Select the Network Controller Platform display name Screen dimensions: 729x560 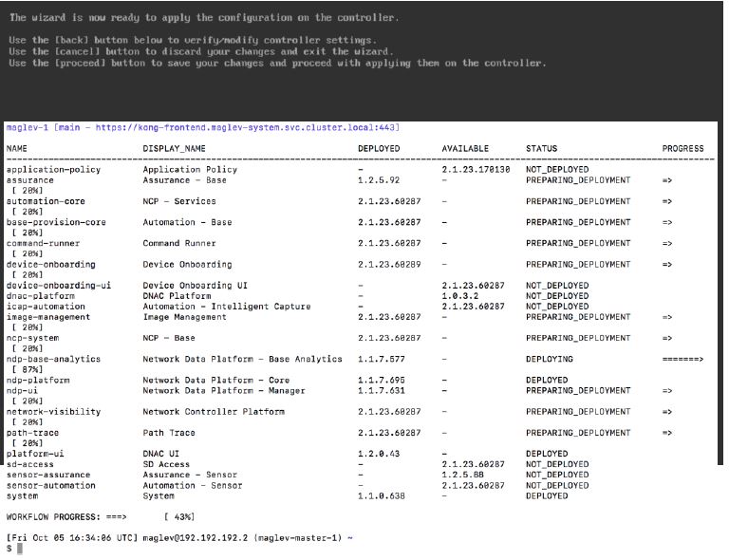[214, 412]
